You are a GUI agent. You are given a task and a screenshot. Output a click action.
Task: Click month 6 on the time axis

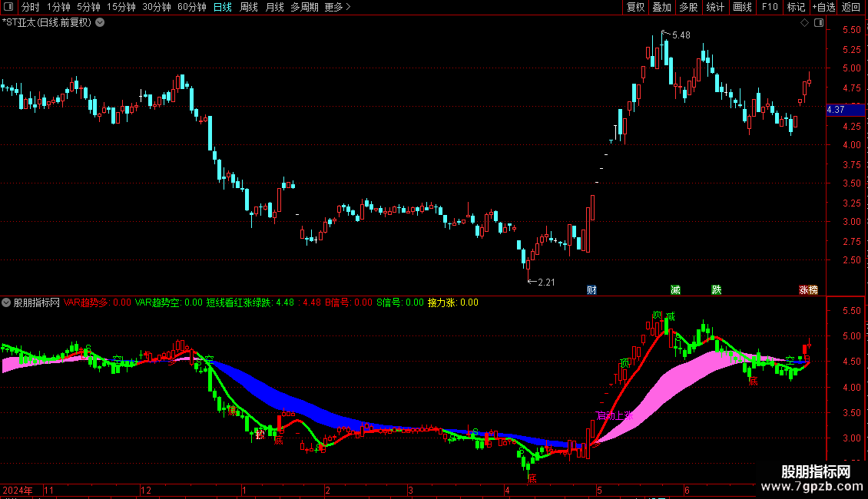point(687,490)
